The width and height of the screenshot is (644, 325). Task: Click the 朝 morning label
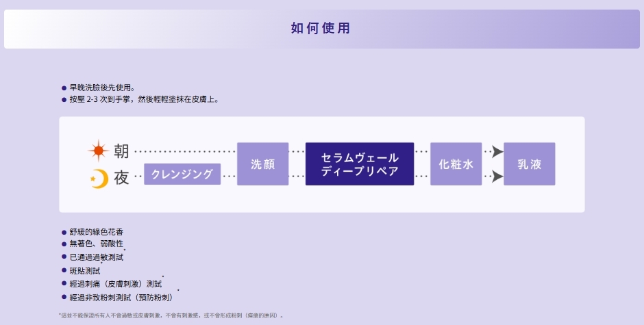pyautogui.click(x=121, y=151)
